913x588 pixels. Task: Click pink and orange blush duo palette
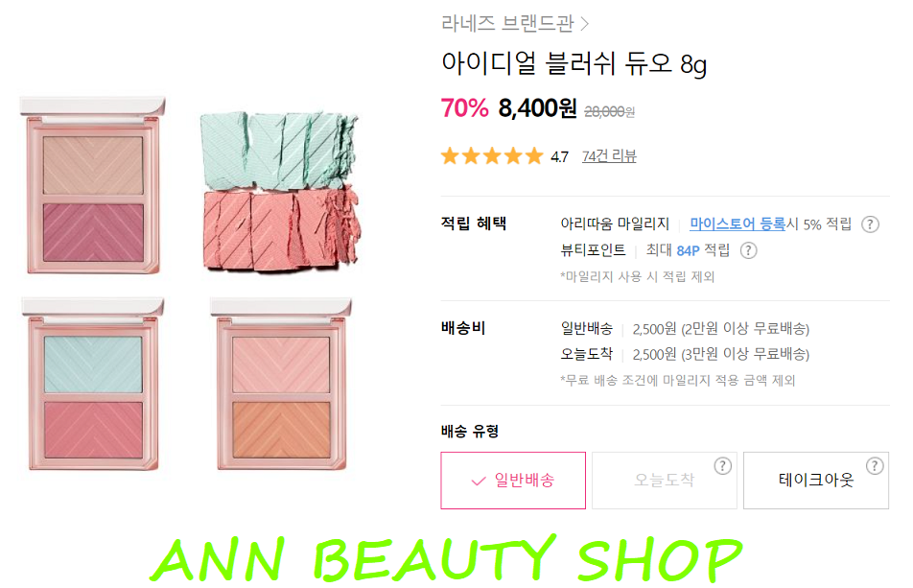[x=281, y=385]
